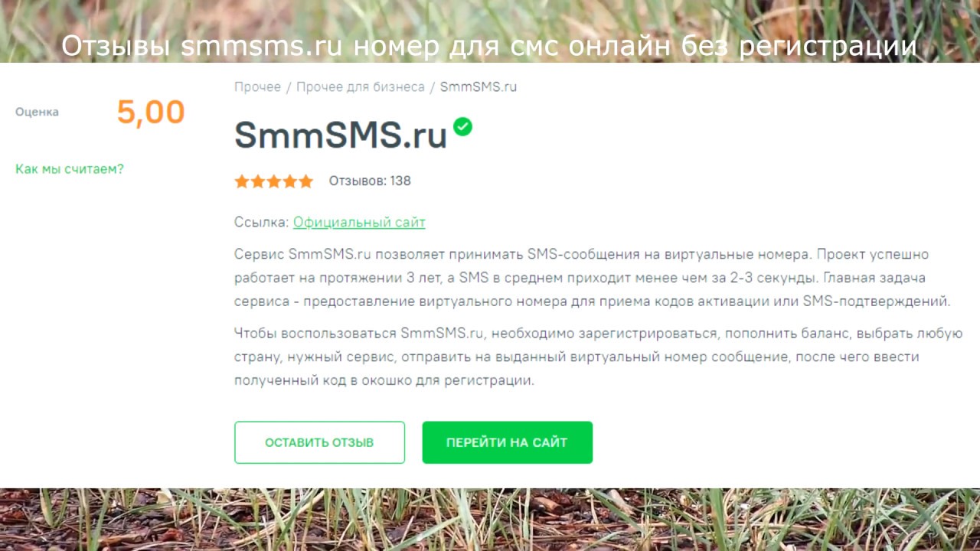This screenshot has width=980, height=551.
Task: Click the orange 5,00 rating score
Action: (x=151, y=112)
